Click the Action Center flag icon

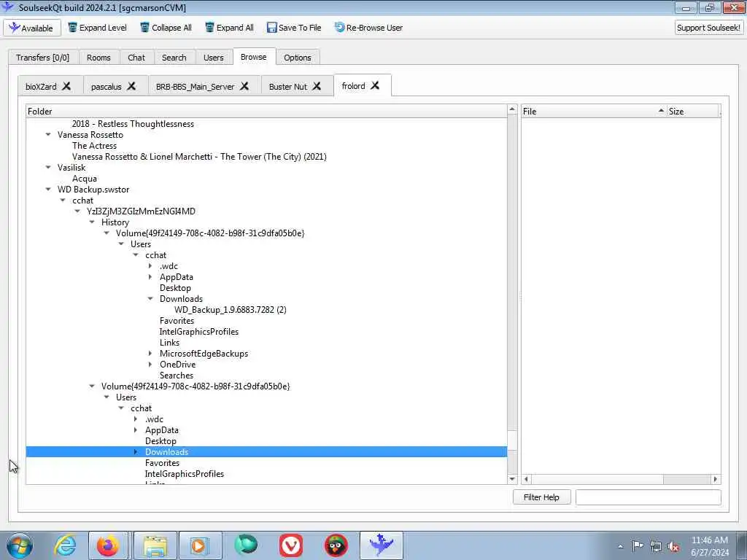(x=638, y=546)
